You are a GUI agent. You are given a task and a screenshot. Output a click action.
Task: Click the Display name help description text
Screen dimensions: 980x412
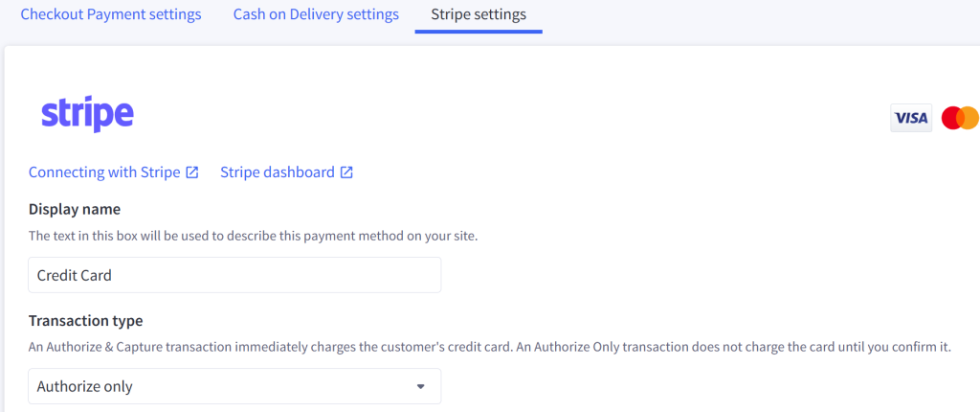point(253,238)
